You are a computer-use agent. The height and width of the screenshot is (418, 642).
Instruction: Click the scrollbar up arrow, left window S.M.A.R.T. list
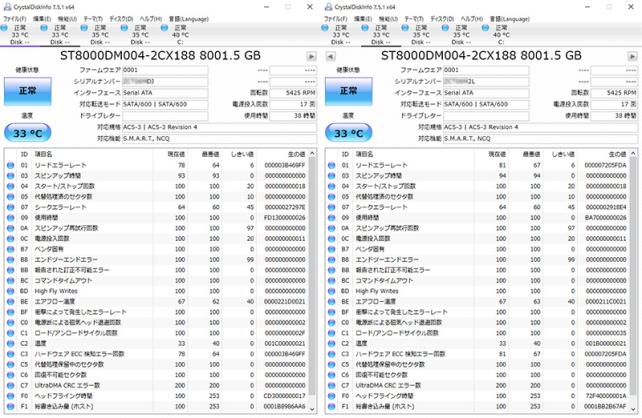point(312,154)
